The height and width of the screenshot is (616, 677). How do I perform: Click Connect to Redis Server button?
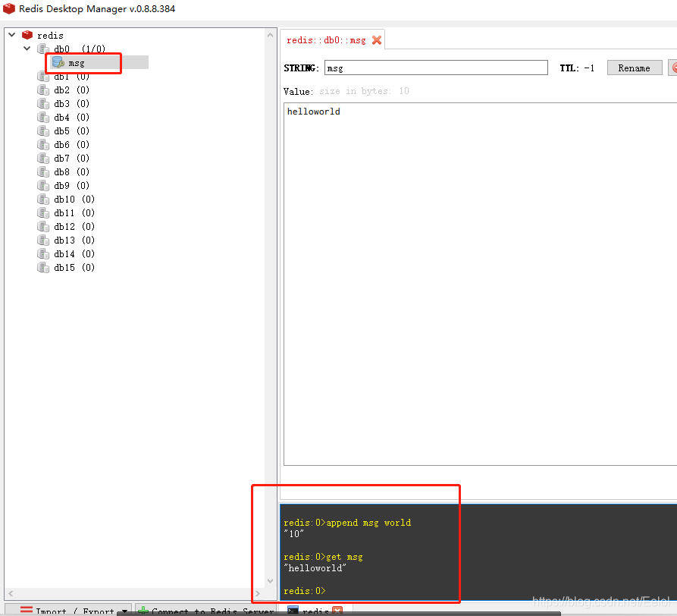205,610
